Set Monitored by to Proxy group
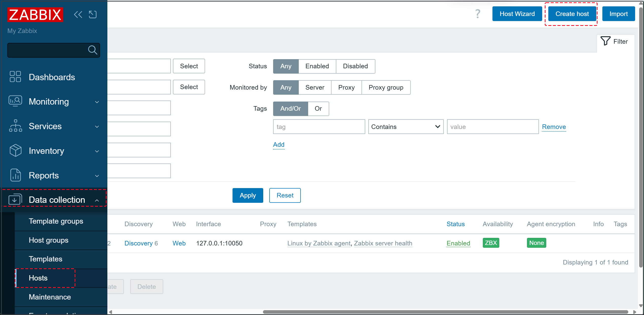The image size is (644, 315). tap(386, 88)
